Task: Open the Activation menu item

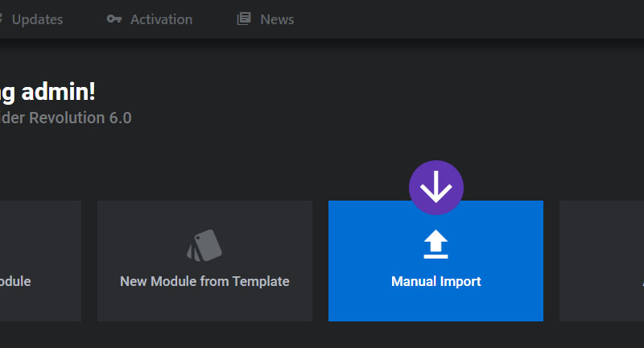Action: point(161,19)
